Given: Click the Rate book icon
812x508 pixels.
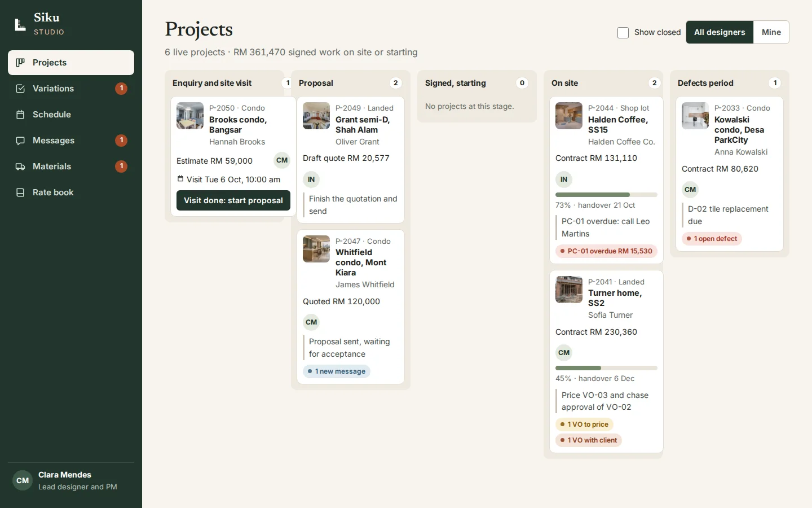Looking at the screenshot, I should pos(20,192).
